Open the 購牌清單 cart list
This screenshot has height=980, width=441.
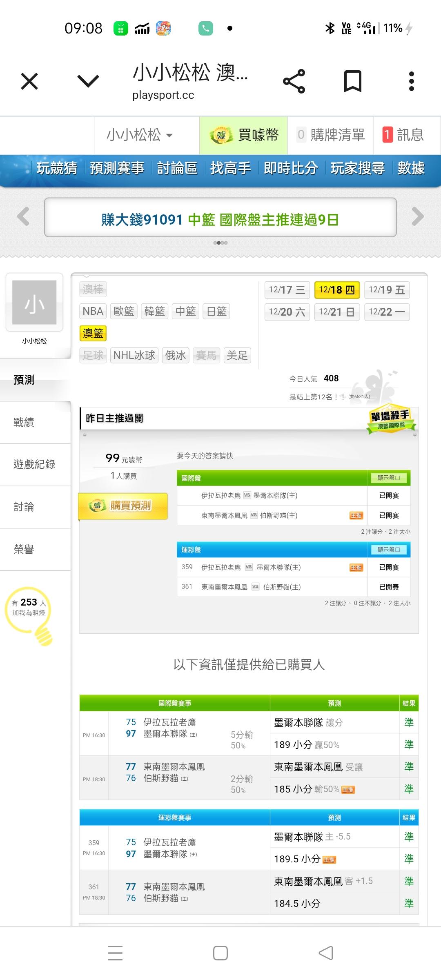coord(331,135)
